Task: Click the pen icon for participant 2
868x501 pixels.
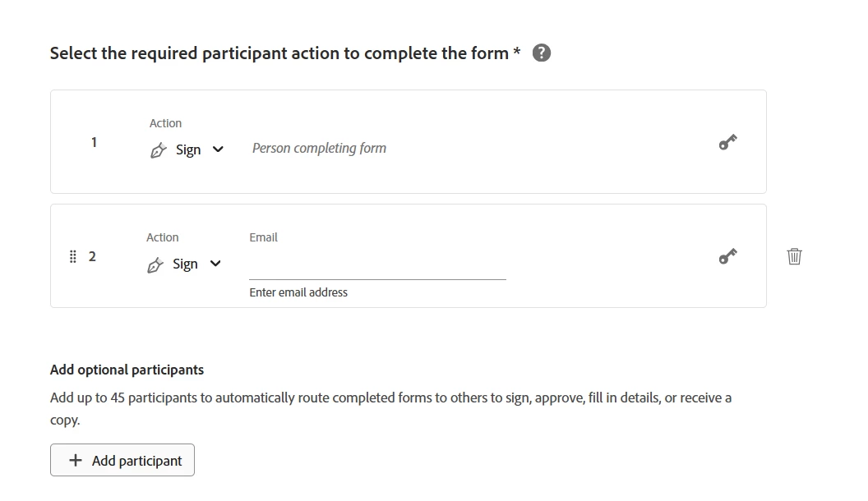Action: 155,265
